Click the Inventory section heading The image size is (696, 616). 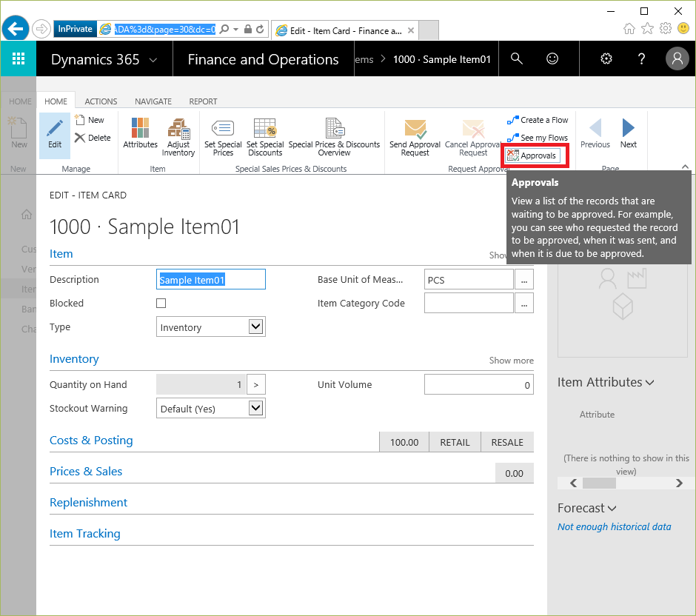[74, 359]
